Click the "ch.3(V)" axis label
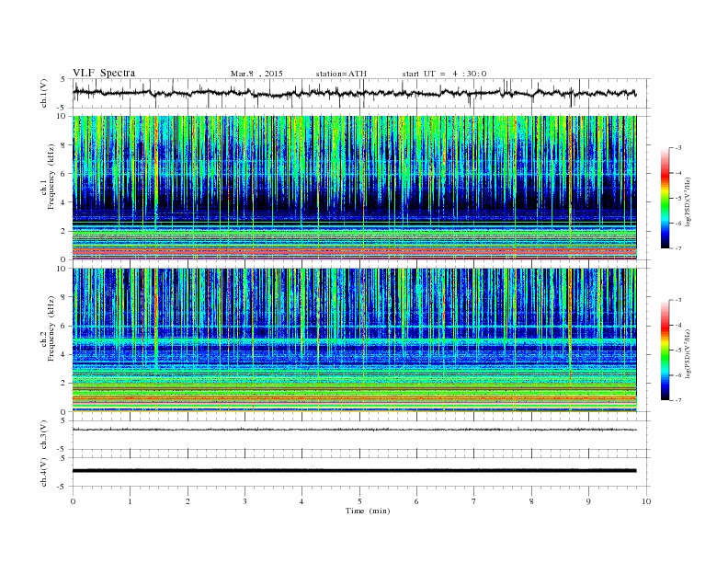The image size is (728, 563). [44, 435]
